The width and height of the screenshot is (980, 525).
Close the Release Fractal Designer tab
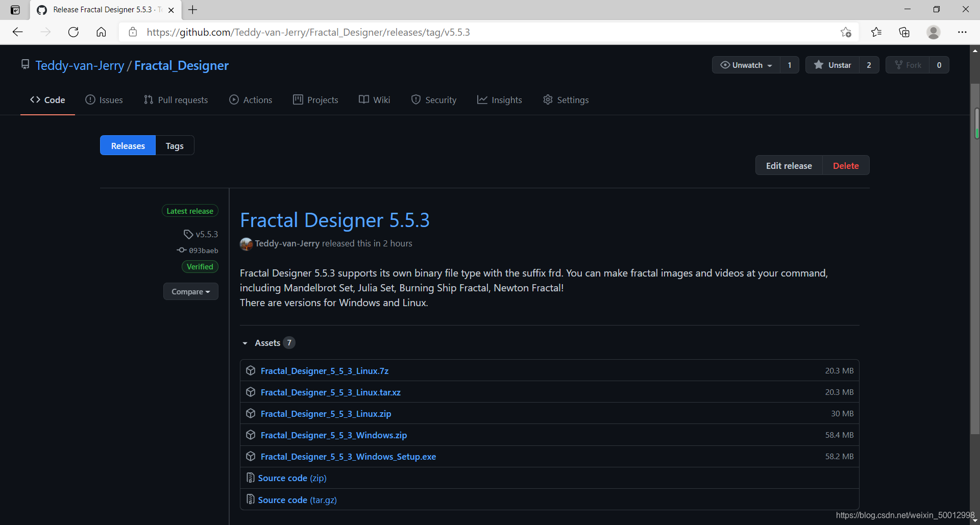[x=171, y=10]
